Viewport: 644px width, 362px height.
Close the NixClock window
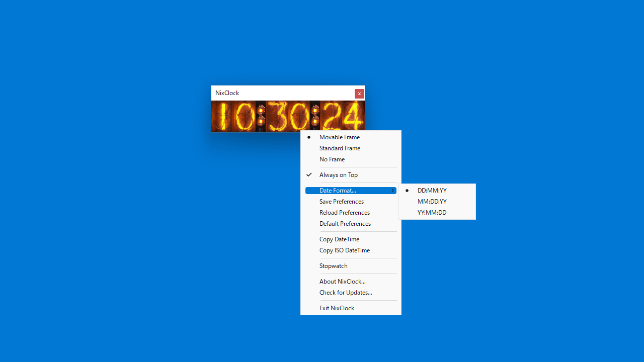pyautogui.click(x=359, y=94)
